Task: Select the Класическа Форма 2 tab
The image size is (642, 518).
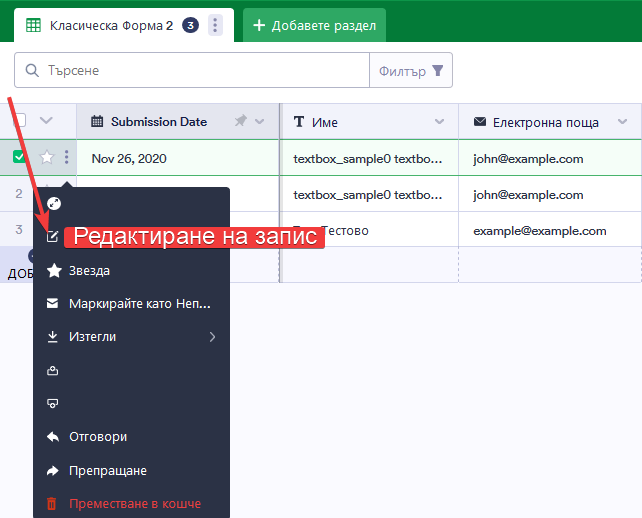Action: pyautogui.click(x=124, y=25)
